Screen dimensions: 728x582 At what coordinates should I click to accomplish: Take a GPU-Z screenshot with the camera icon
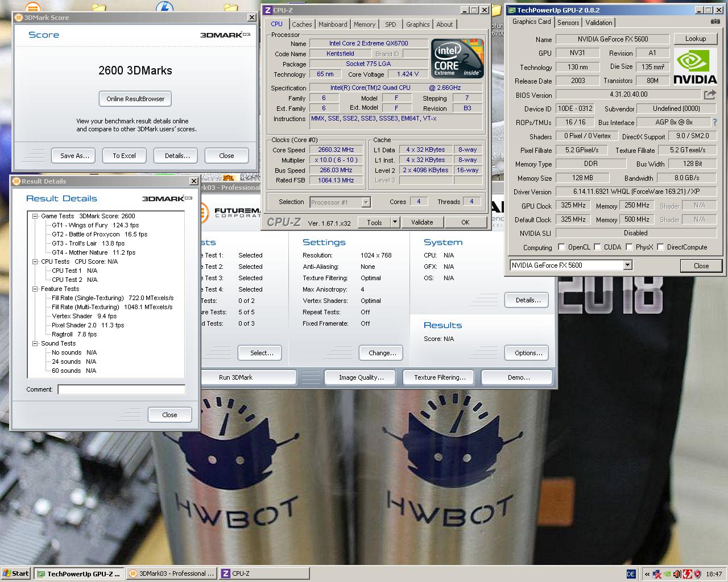click(x=715, y=22)
